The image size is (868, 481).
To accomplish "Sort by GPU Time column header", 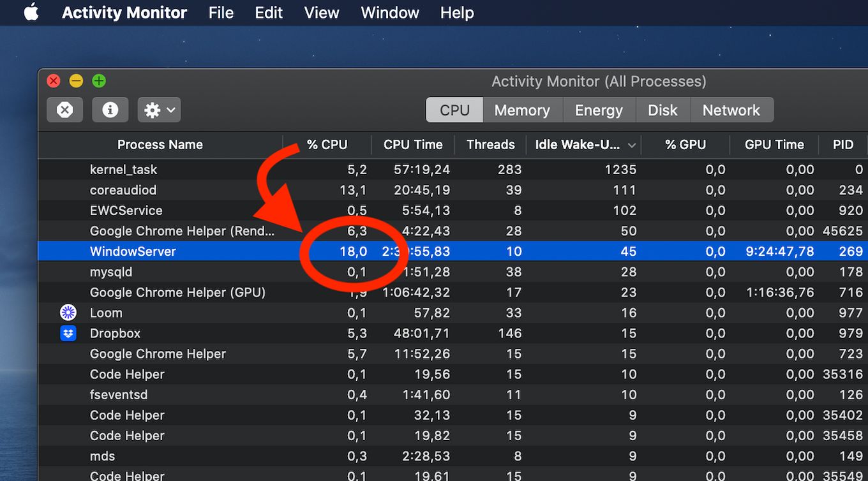I will (774, 145).
